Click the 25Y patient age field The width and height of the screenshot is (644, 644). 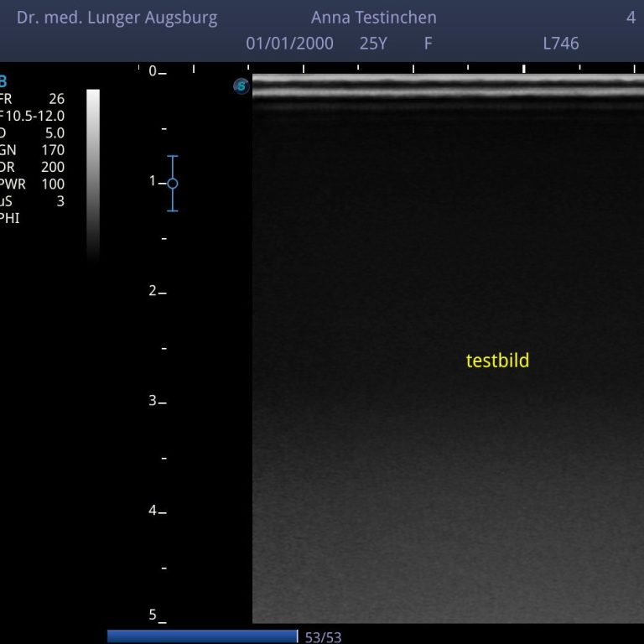(x=373, y=43)
